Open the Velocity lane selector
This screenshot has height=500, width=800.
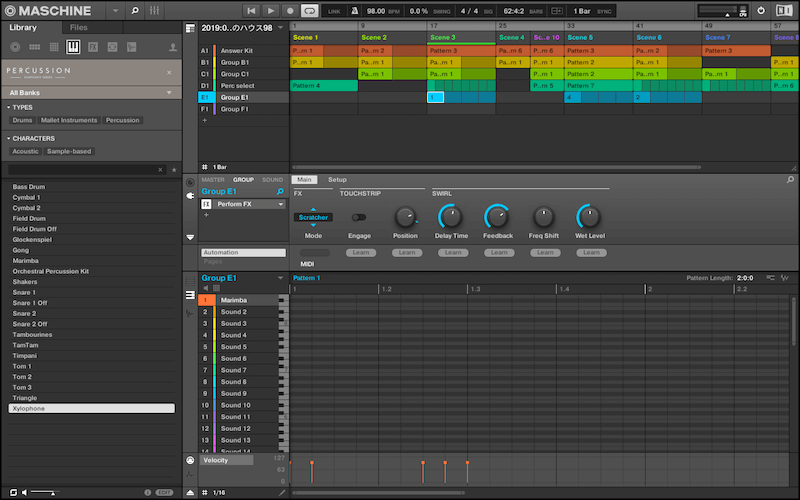[x=228, y=460]
